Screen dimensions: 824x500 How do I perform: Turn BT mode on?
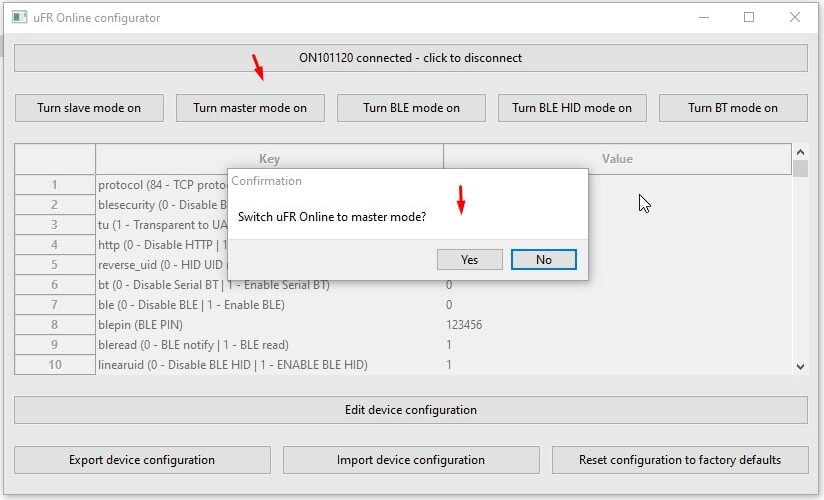click(733, 108)
